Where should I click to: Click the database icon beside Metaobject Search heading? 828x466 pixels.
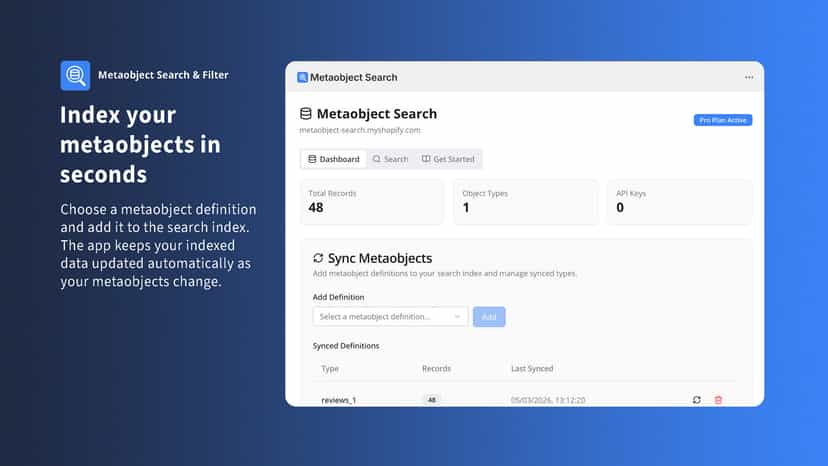pos(306,114)
